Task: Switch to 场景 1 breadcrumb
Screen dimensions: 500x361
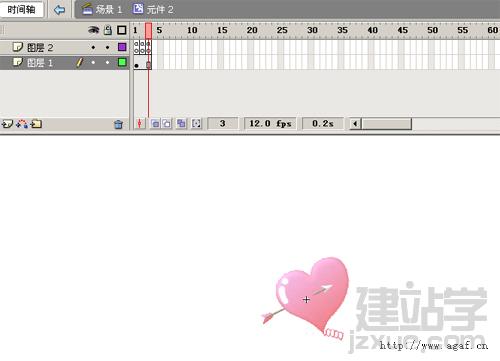Action: (102, 9)
